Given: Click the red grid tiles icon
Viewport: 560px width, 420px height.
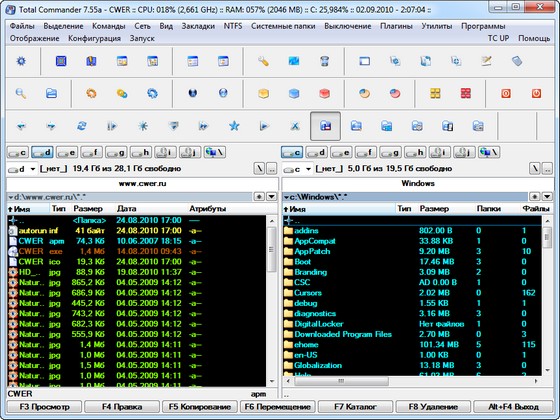Looking at the screenshot, I should tap(465, 94).
